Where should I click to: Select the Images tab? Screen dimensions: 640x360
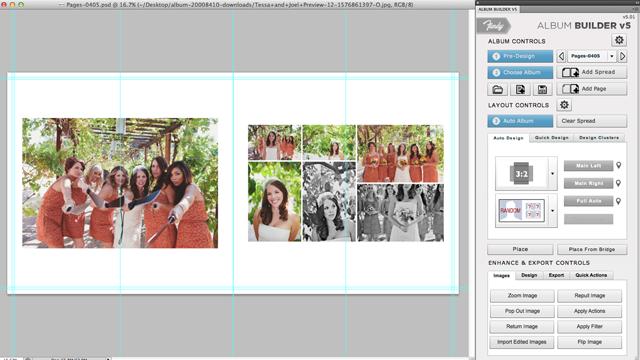(501, 276)
